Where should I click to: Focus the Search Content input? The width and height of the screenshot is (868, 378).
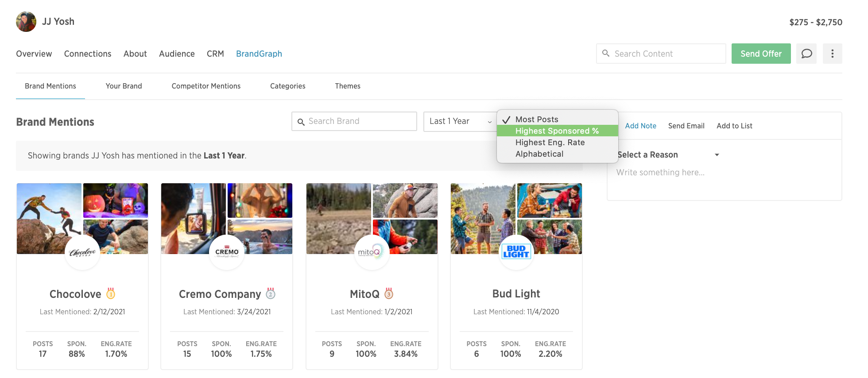661,54
